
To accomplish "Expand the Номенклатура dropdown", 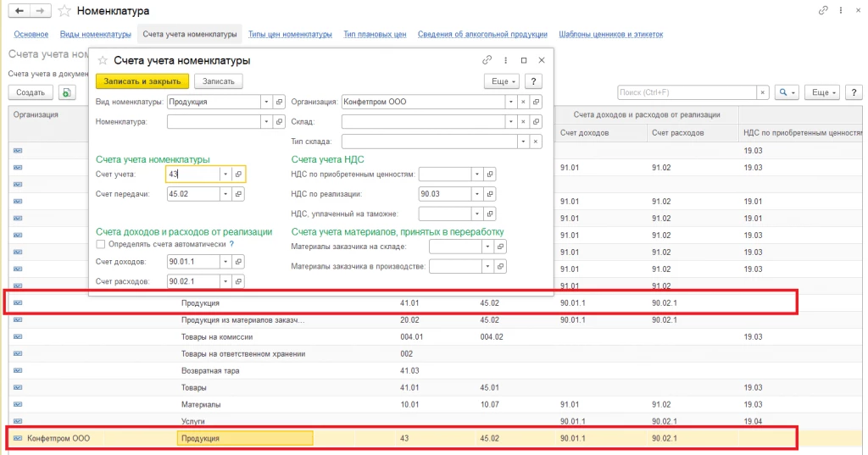I will [266, 122].
